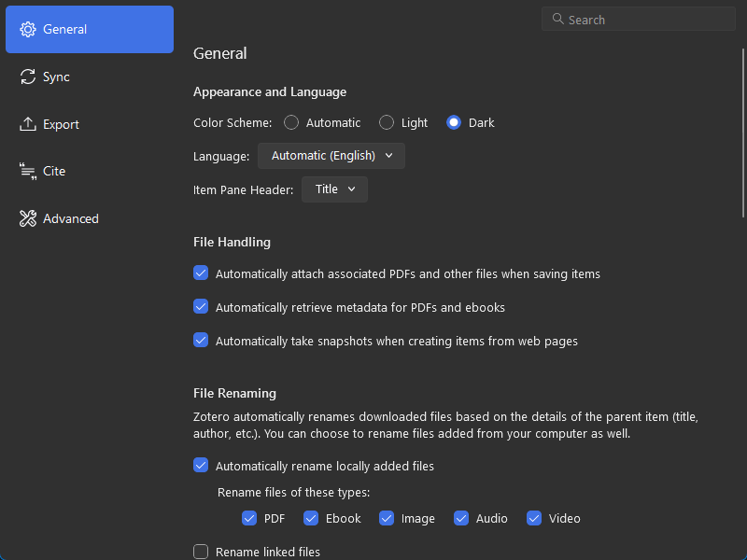Viewport: 747px width, 560px height.
Task: Click the File Renaming heading
Action: tap(234, 393)
